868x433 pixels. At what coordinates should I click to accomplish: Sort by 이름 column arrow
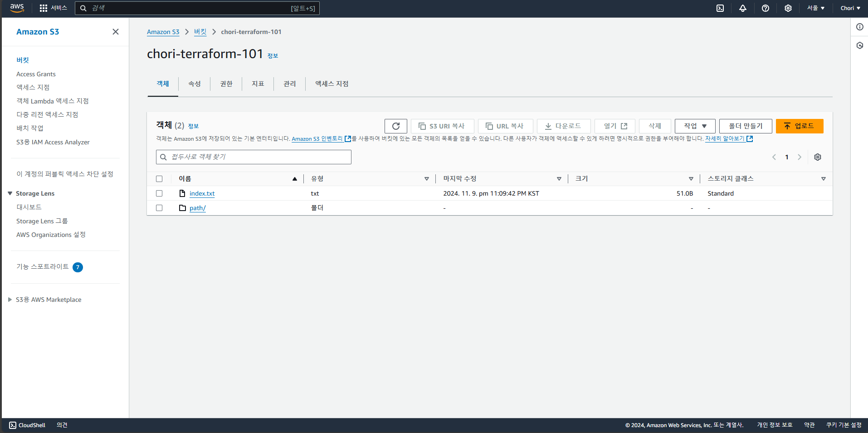coord(295,179)
